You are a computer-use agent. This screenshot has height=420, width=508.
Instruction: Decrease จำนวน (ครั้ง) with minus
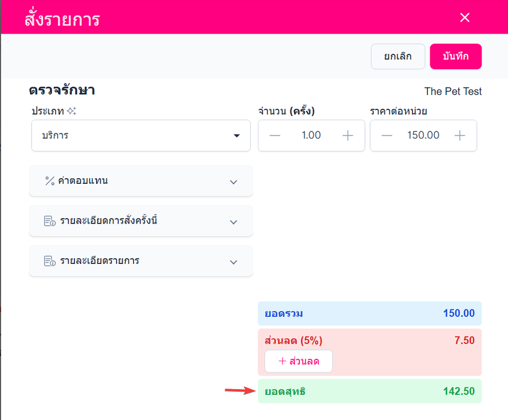pyautogui.click(x=275, y=135)
